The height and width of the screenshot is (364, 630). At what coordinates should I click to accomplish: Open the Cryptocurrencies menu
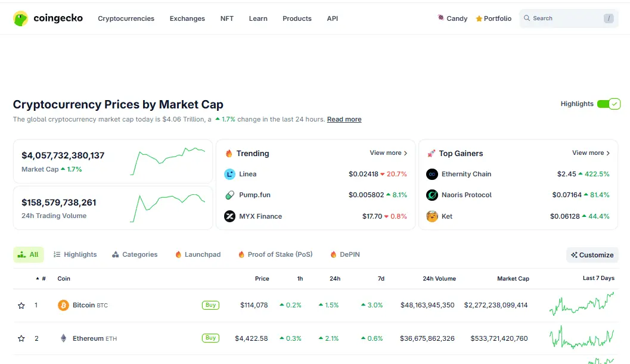pos(126,18)
